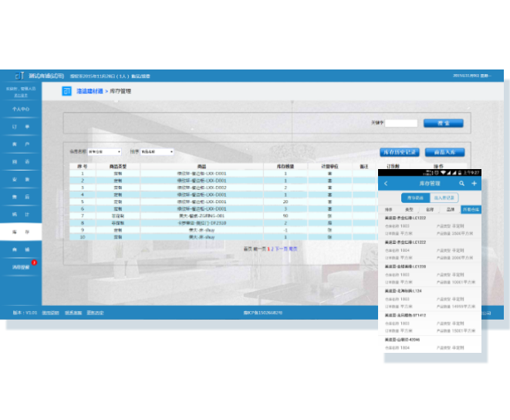Screen dimensions: 510x420
Task: Click the 计量单位 column header
Action: [x=329, y=166]
